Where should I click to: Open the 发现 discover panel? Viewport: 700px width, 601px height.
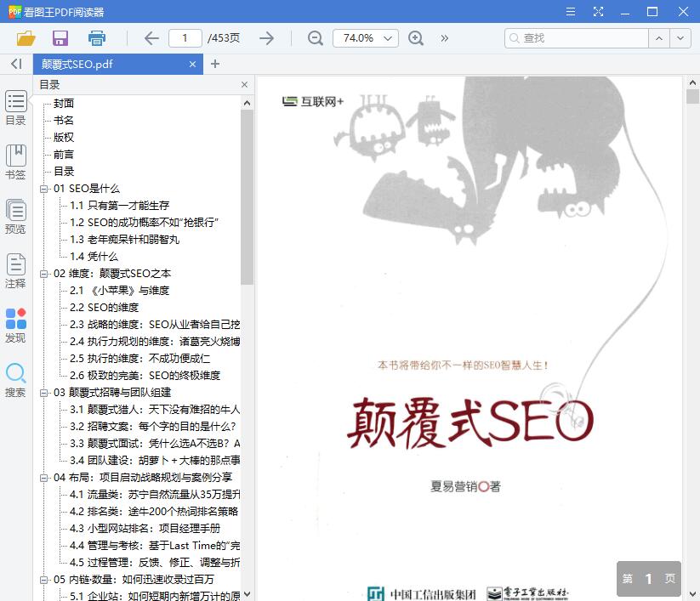[14, 325]
